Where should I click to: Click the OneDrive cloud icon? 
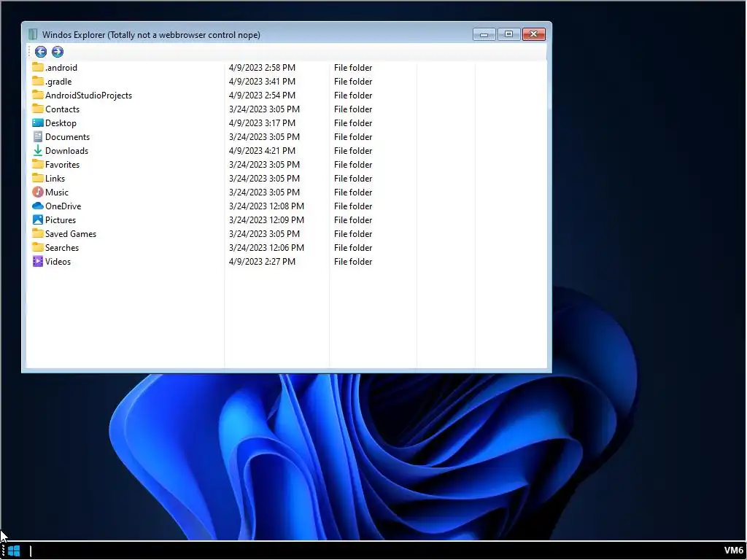tap(38, 206)
